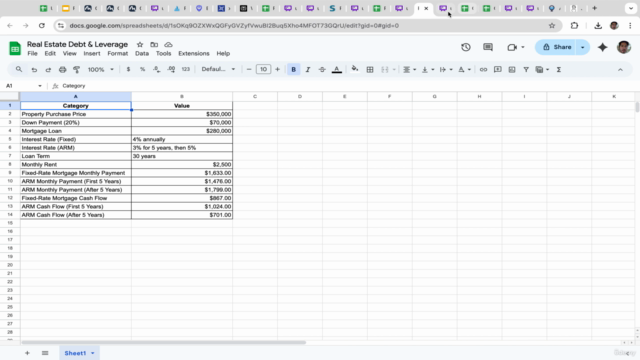Viewport: 640px width, 360px height.
Task: Open the Data menu
Action: pos(142,53)
